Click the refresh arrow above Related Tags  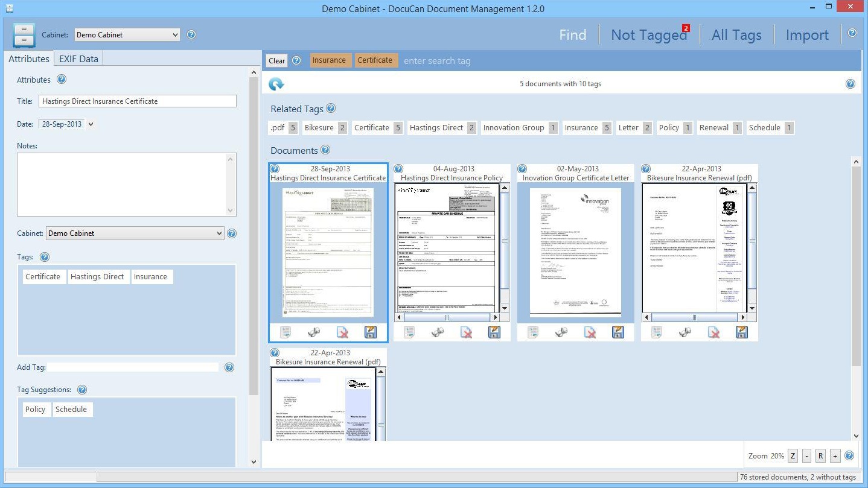[276, 84]
